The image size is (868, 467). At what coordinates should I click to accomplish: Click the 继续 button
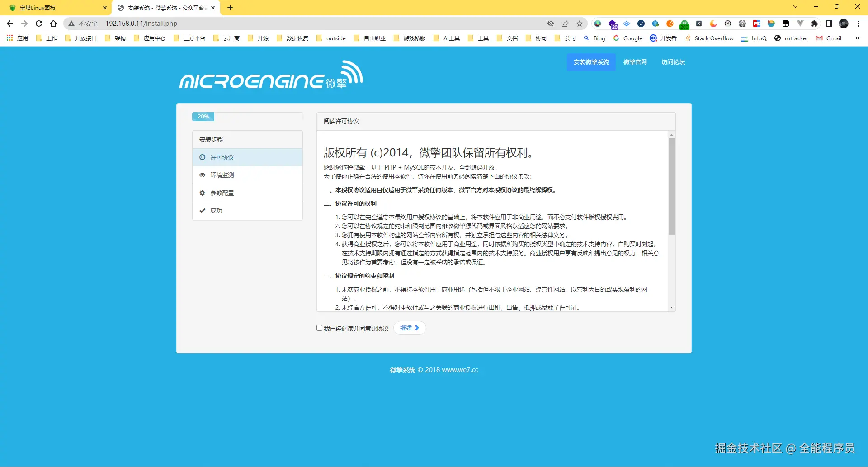coord(410,328)
